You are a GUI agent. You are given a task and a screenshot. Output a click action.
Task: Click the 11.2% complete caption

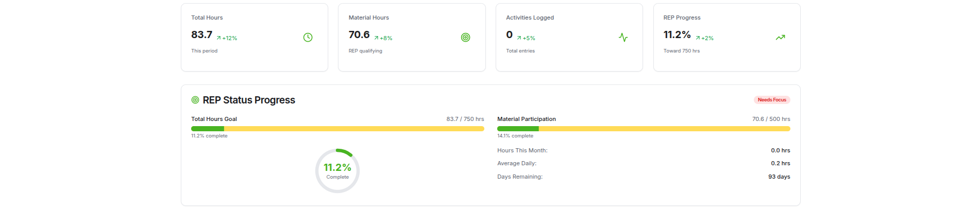coord(209,136)
